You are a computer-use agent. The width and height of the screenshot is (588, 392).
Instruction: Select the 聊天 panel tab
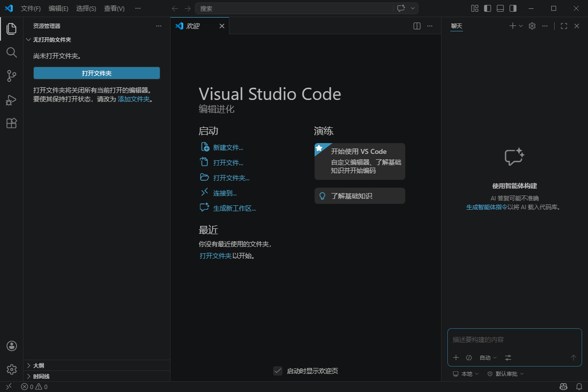click(x=457, y=26)
